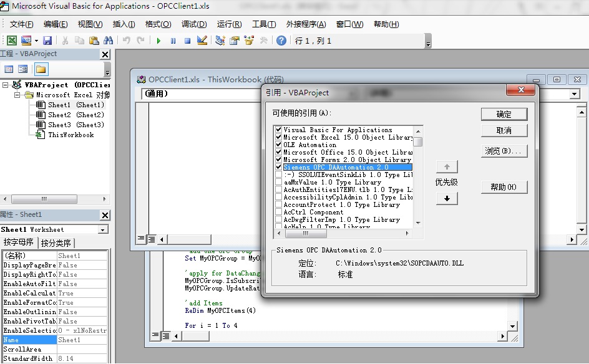The width and height of the screenshot is (589, 364).
Task: Close the 工程 - VBAProject panel
Action: pos(105,54)
